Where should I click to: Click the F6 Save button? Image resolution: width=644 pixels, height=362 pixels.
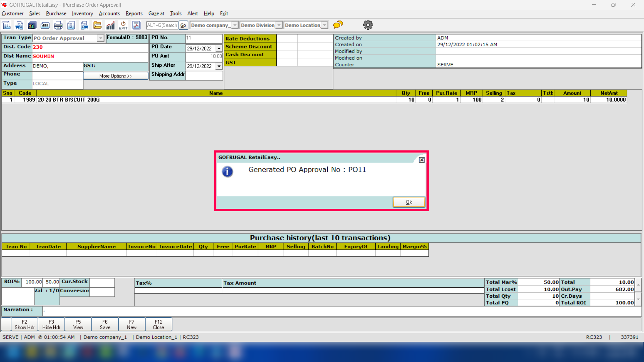(105, 324)
